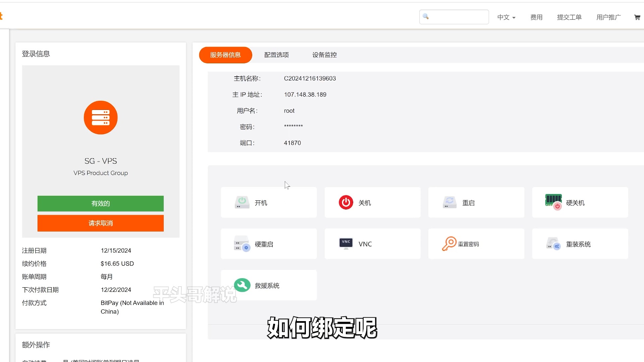Click the green 有效的 status button
This screenshot has width=644, height=362.
coord(101,203)
